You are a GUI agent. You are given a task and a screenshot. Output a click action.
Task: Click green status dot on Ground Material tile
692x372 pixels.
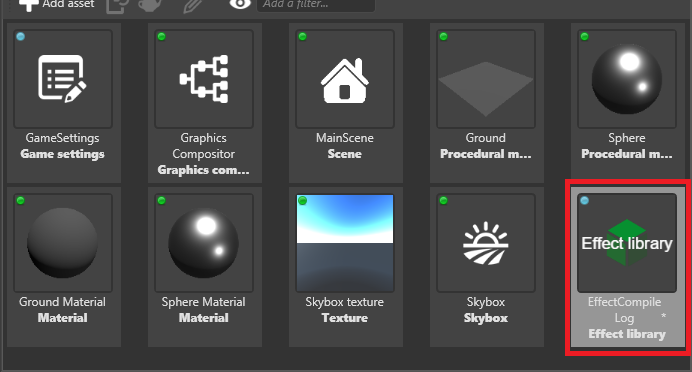[20, 201]
